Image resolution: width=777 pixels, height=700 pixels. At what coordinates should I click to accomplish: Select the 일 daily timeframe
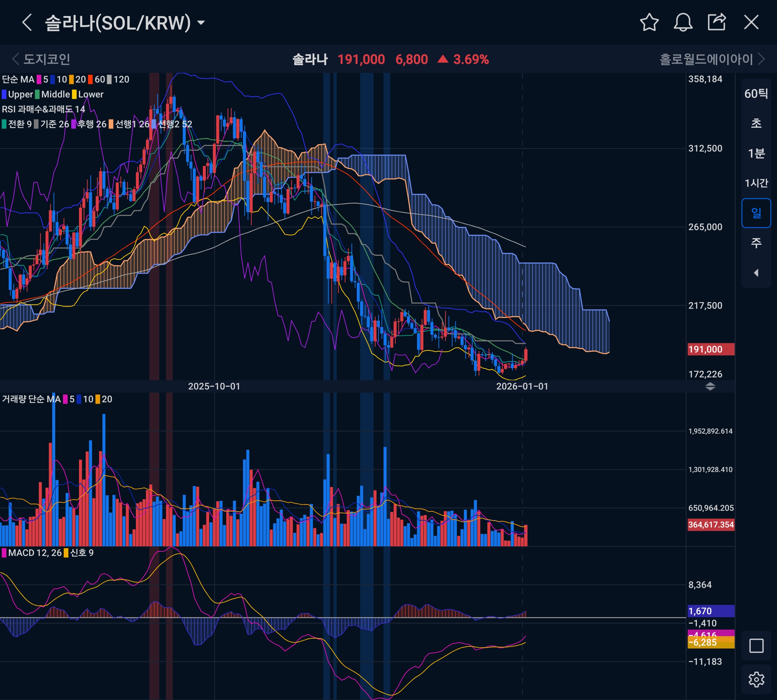(x=756, y=213)
